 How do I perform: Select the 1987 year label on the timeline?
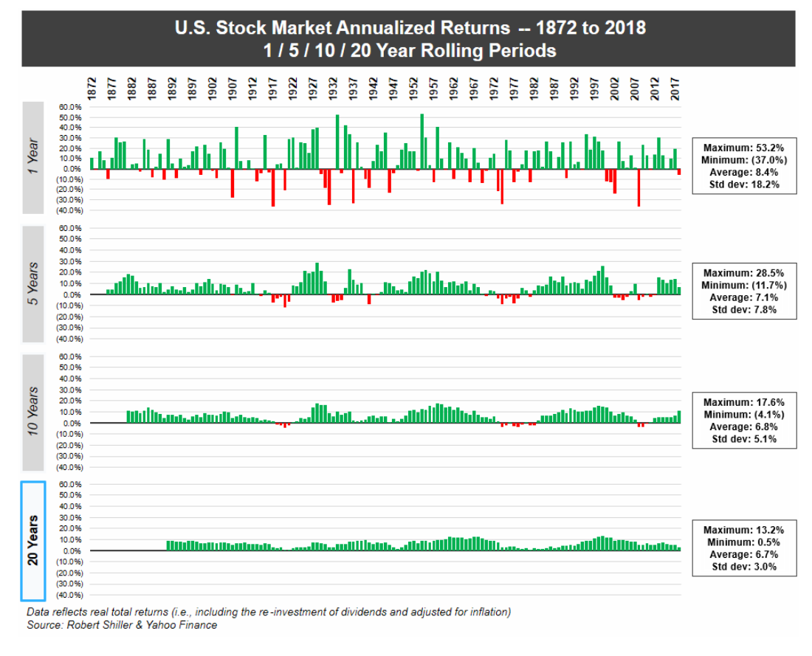pyautogui.click(x=555, y=87)
